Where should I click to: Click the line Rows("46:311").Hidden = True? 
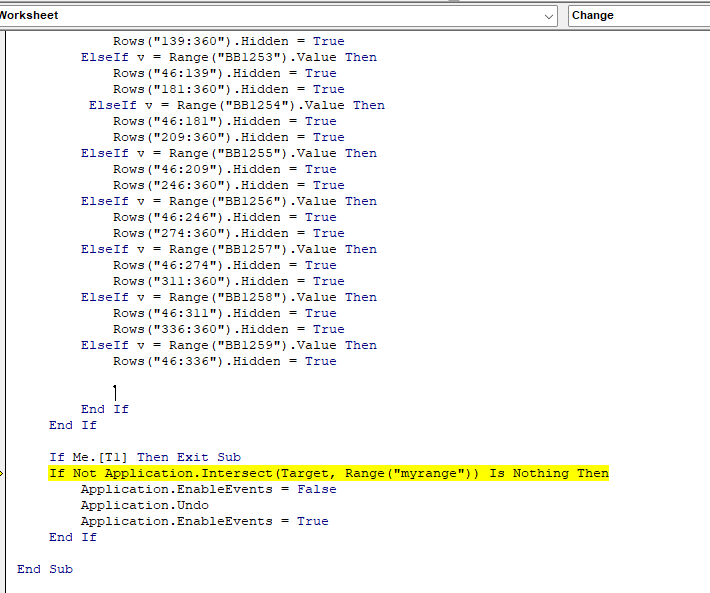click(x=225, y=313)
